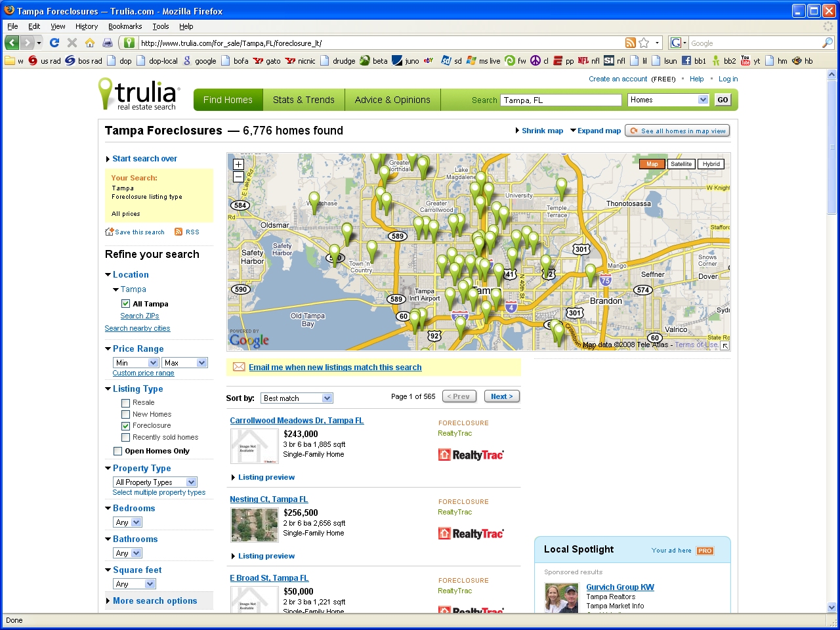Open Carrollwood Meadows Dr listing link
The width and height of the screenshot is (840, 630).
(x=297, y=421)
